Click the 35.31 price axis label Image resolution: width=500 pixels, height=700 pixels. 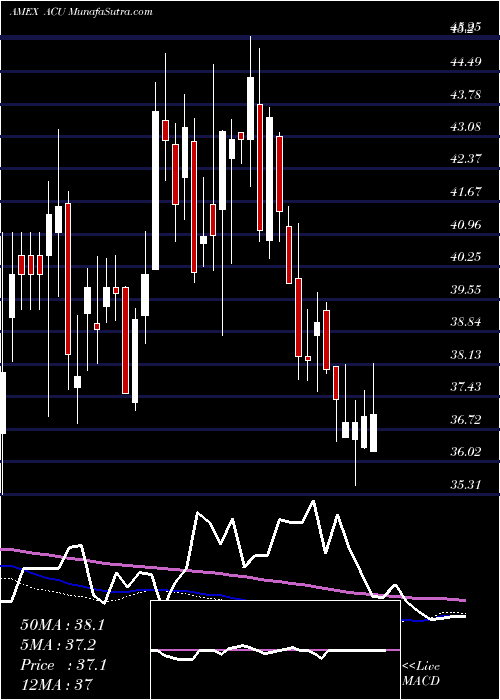pos(466,484)
